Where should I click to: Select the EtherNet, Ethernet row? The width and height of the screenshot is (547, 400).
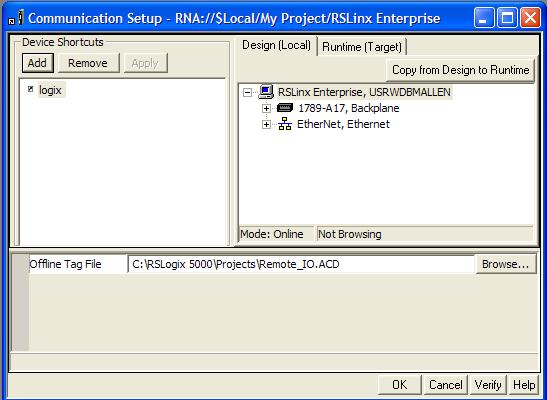(x=343, y=124)
